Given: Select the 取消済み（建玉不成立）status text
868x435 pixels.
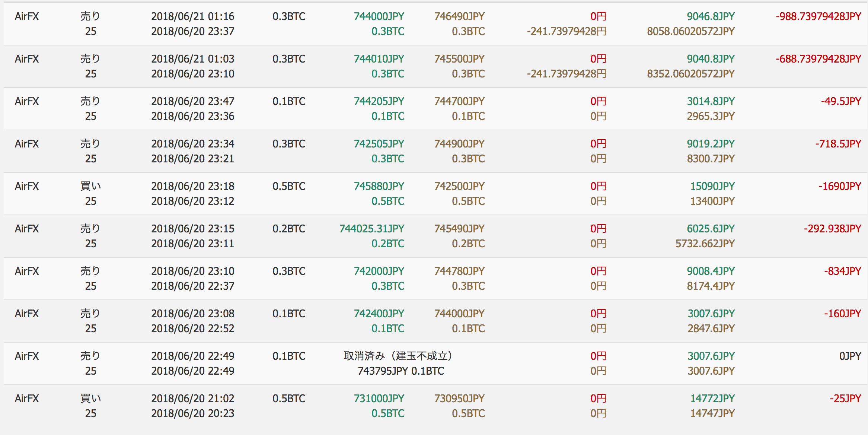Looking at the screenshot, I should click(x=398, y=356).
